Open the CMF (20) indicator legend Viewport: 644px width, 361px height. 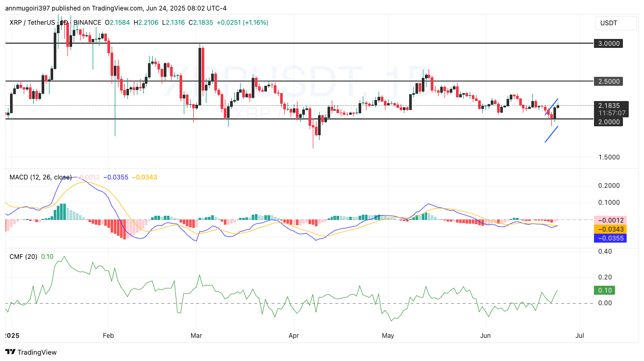23,256
